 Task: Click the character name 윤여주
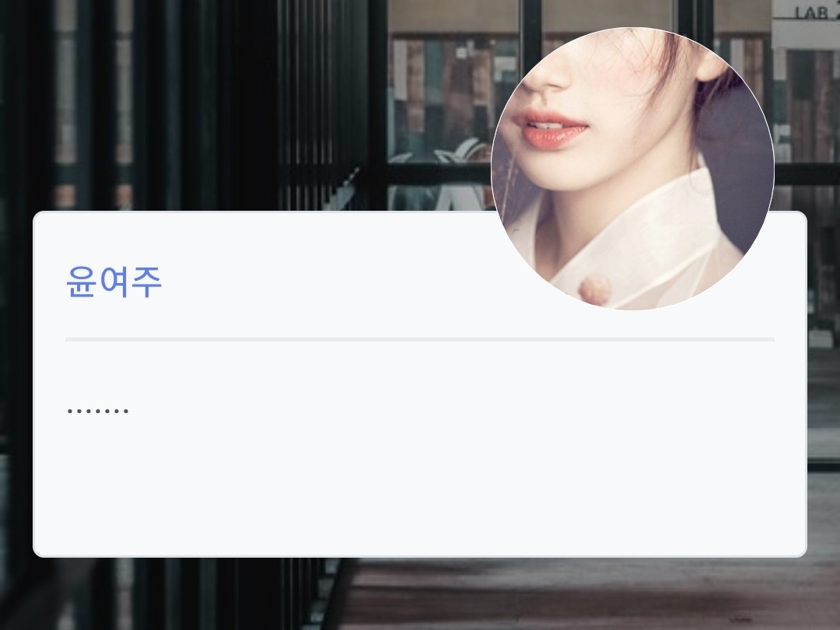tap(114, 282)
